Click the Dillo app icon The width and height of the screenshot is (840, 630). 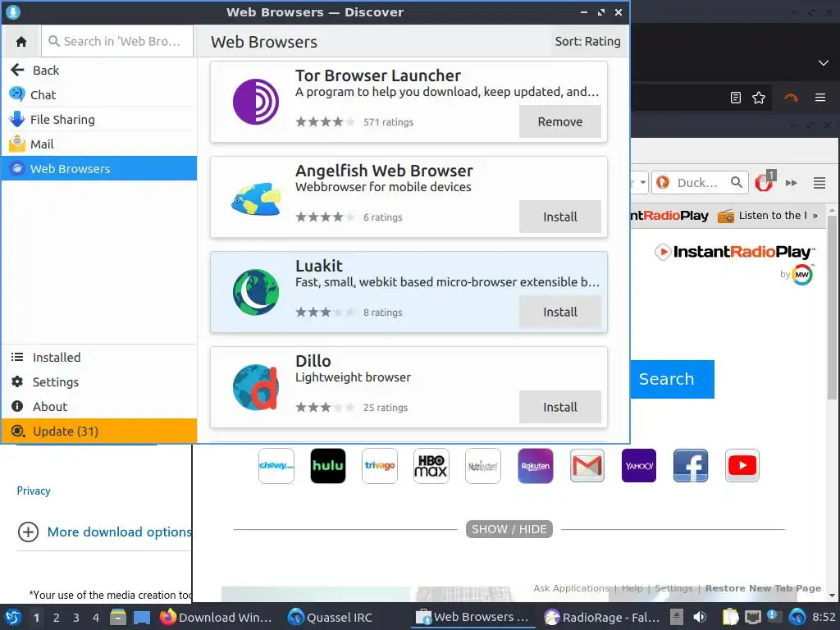click(256, 387)
